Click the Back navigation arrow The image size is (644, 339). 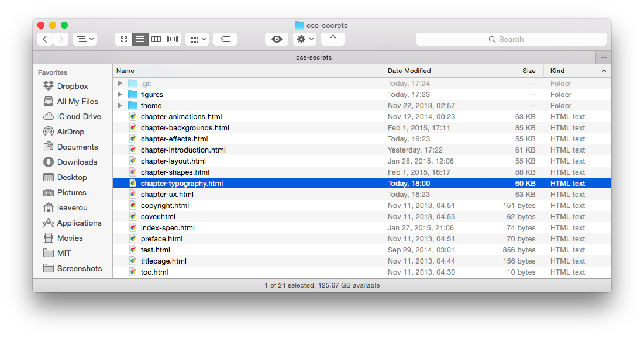click(45, 39)
